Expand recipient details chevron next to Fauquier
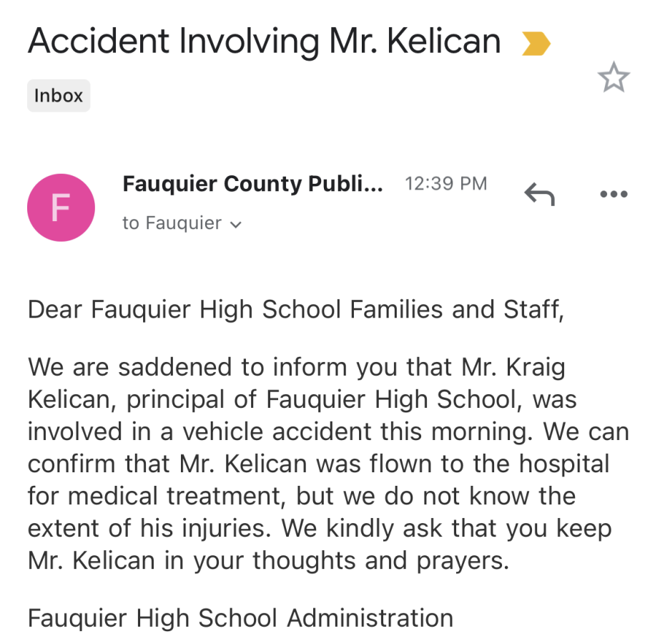Screen dimensions: 660x644 (236, 225)
